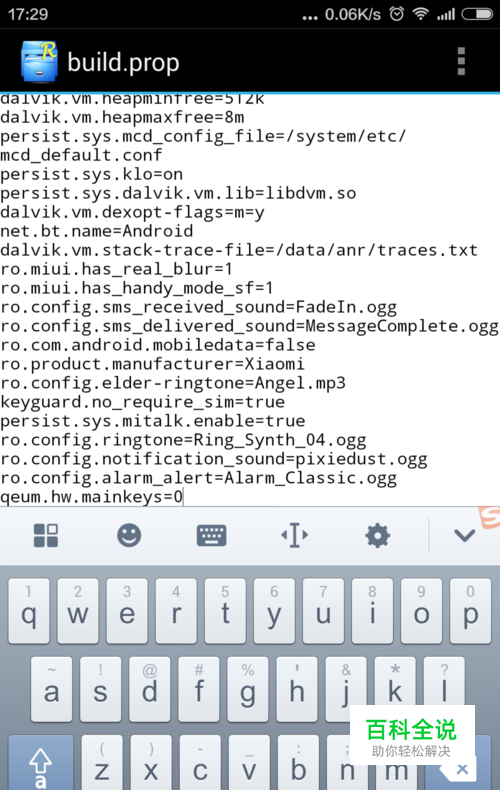The image size is (500, 790).
Task: Open the emoji smiley panel
Action: coord(129,535)
